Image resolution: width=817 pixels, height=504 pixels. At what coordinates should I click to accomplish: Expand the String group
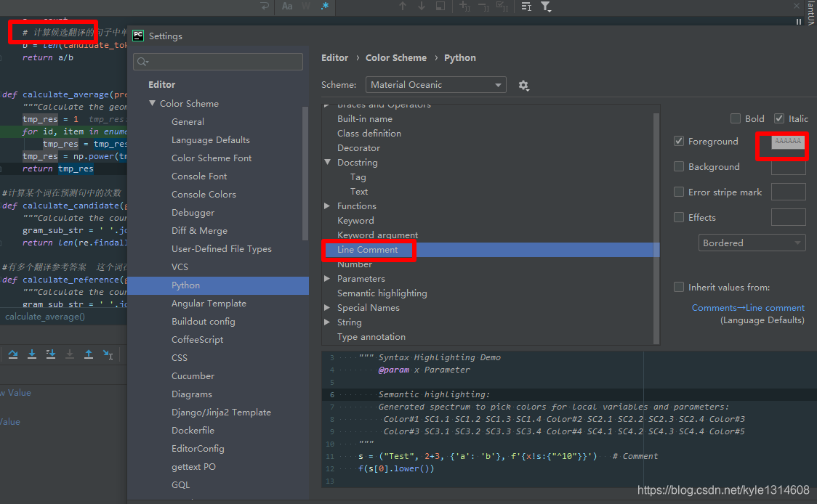coord(327,322)
